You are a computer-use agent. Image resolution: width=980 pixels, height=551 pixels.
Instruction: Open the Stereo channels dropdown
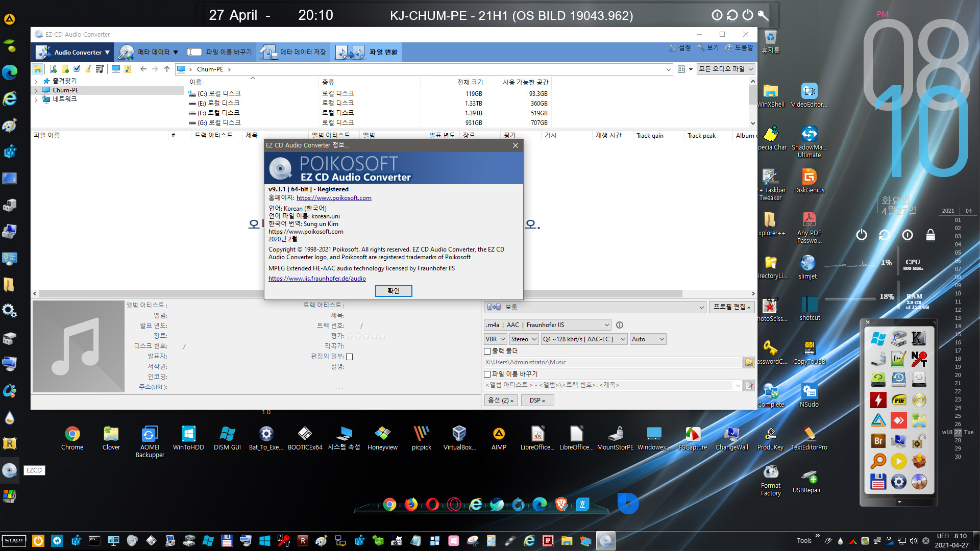point(524,339)
